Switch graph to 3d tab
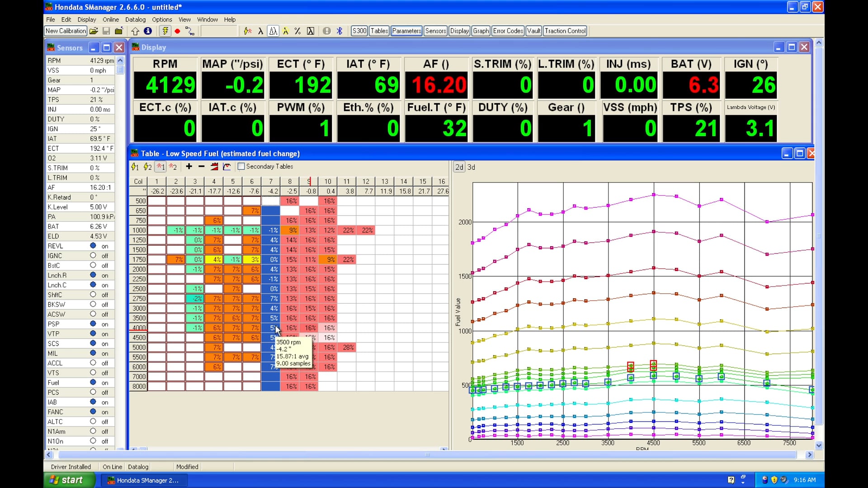This screenshot has width=868, height=488. tap(471, 167)
